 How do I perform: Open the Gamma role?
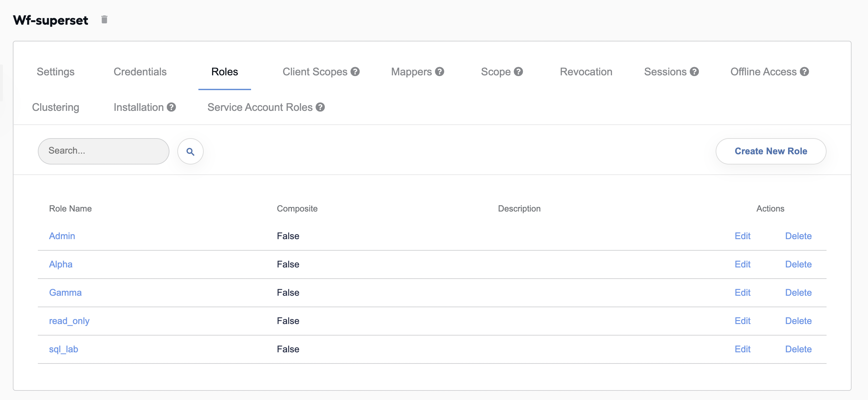click(65, 292)
